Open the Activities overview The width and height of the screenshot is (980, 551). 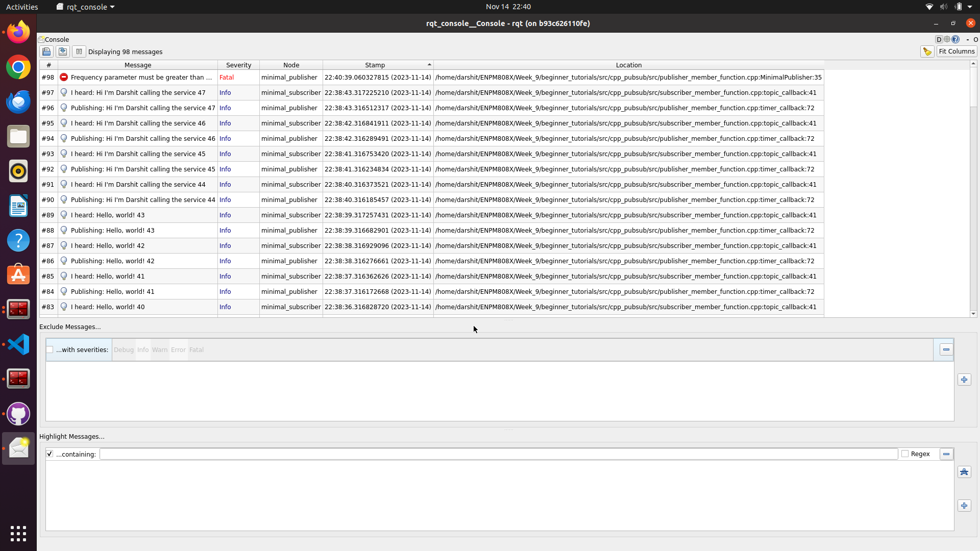coord(22,7)
